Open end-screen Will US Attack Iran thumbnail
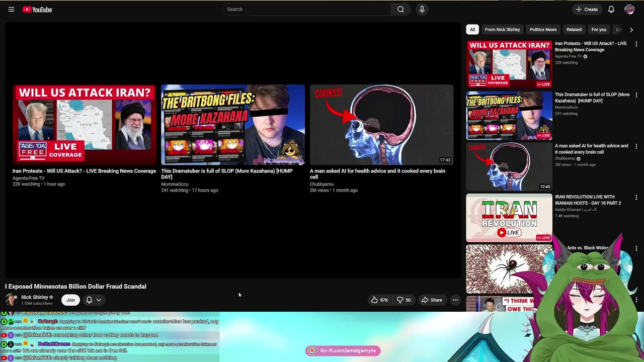Image resolution: width=644 pixels, height=362 pixels. (84, 125)
